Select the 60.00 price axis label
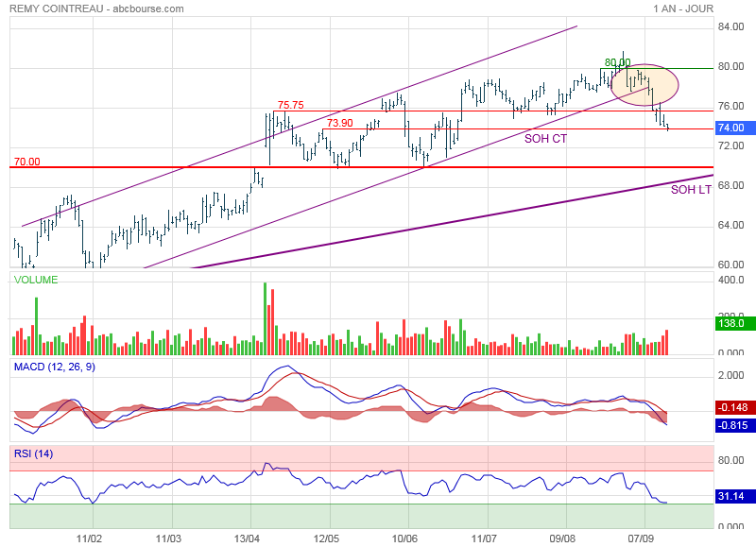 click(x=730, y=265)
